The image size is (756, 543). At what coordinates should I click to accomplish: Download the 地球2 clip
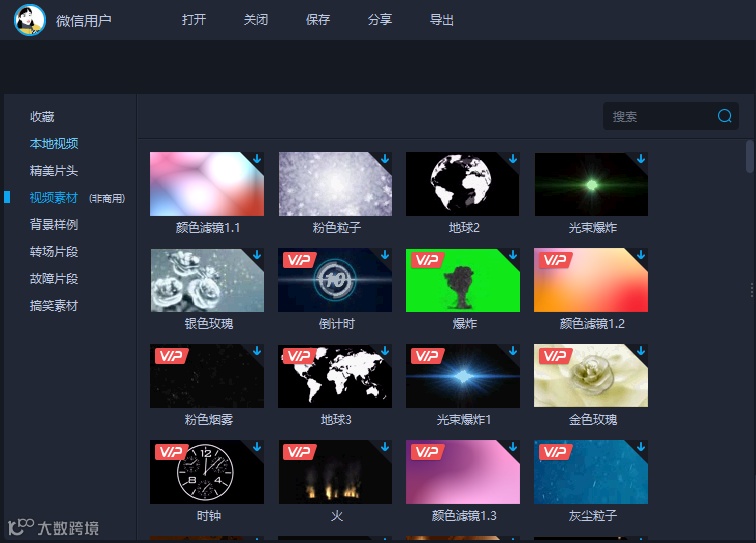(513, 159)
